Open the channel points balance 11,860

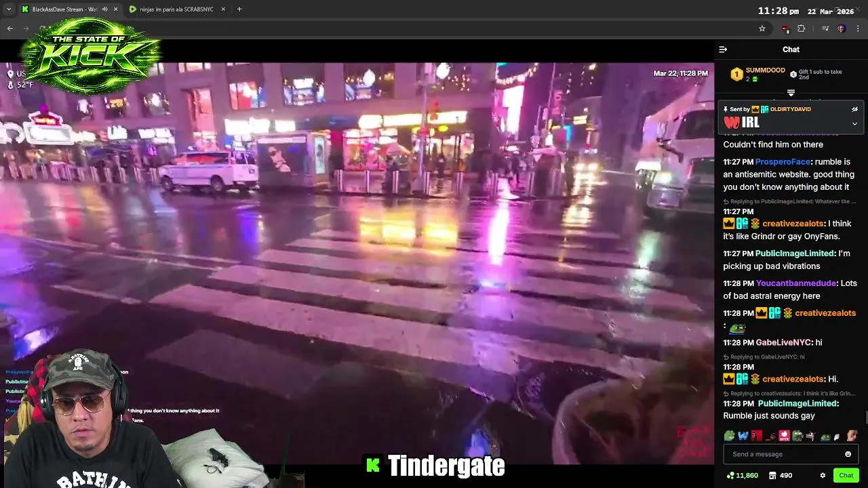pyautogui.click(x=742, y=476)
